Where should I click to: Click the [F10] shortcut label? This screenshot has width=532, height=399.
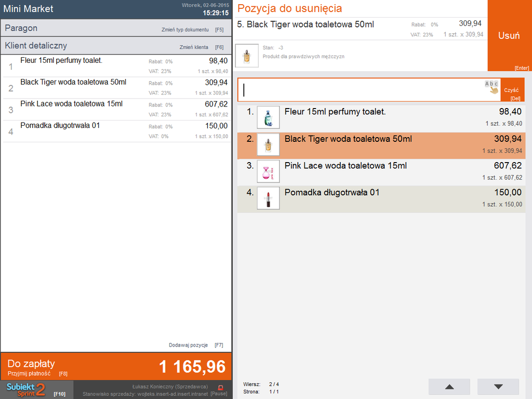59,394
